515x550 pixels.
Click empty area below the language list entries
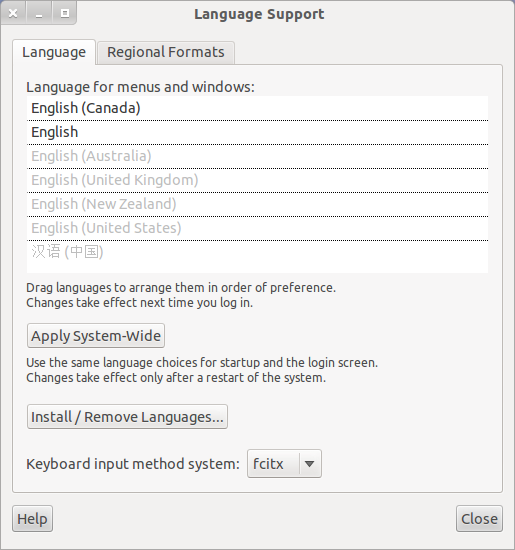pos(257,268)
